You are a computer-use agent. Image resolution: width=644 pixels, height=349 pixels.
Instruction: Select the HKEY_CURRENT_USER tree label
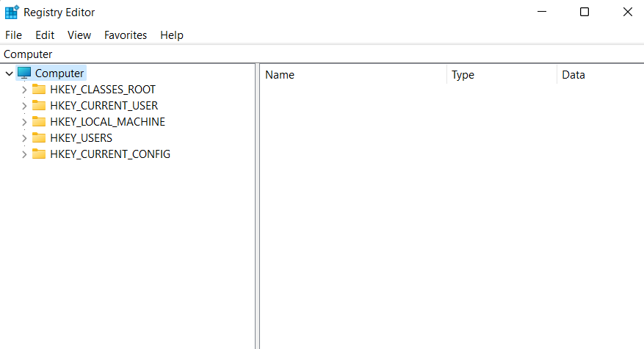(104, 106)
